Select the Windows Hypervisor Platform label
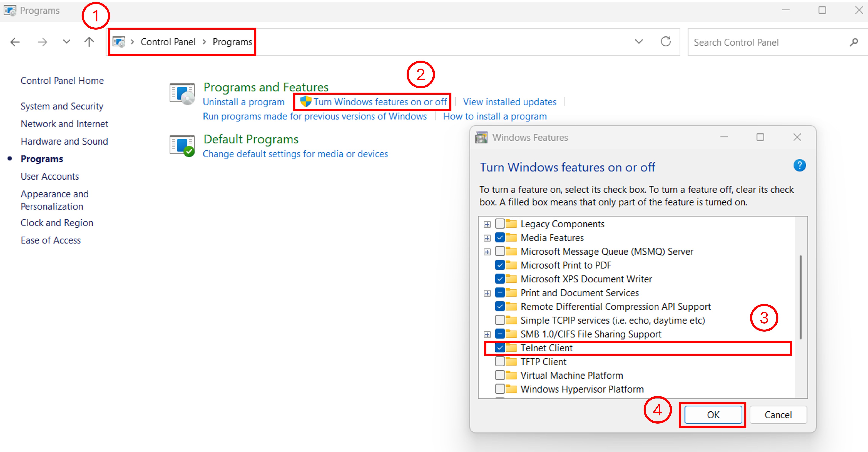The width and height of the screenshot is (868, 452). 582,389
